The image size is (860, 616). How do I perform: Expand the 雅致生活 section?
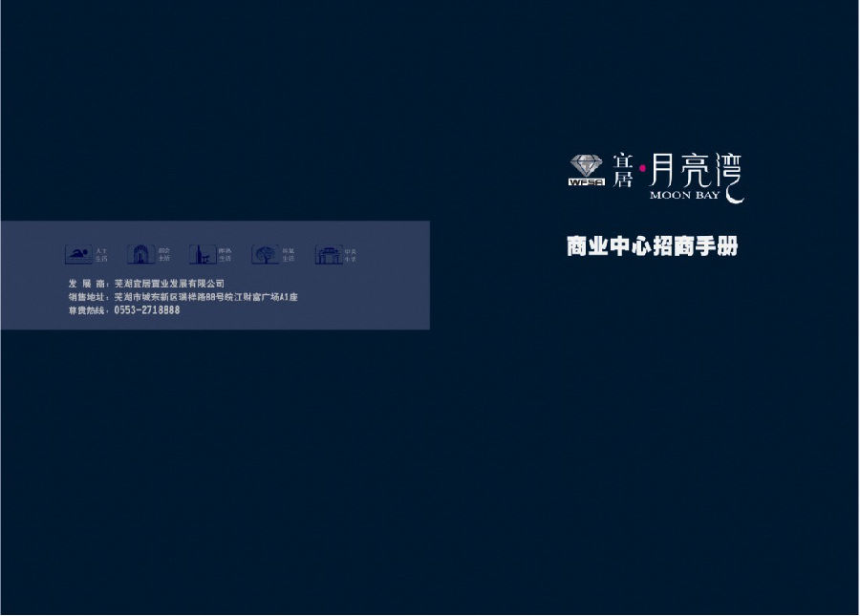coord(288,252)
